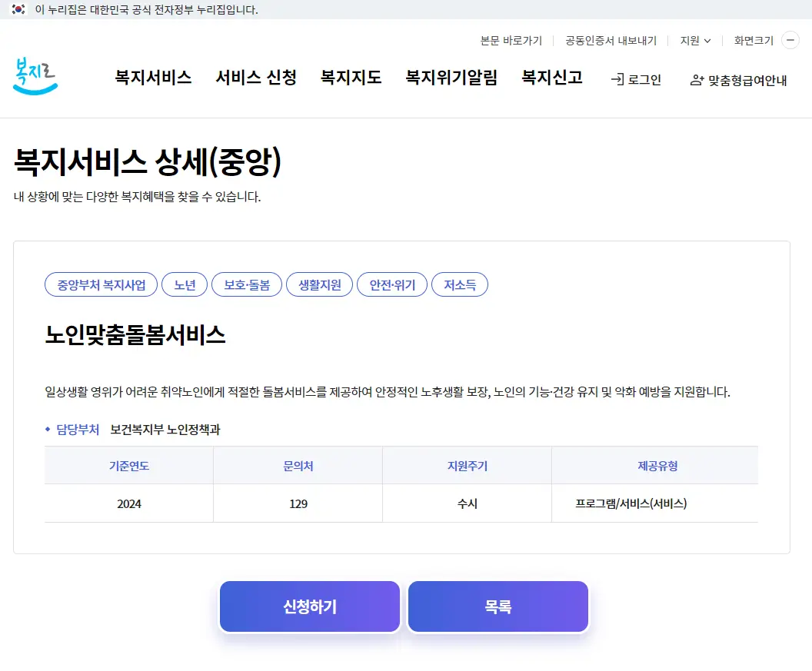
Task: Open the 생활지원 tag options
Action: [x=319, y=284]
